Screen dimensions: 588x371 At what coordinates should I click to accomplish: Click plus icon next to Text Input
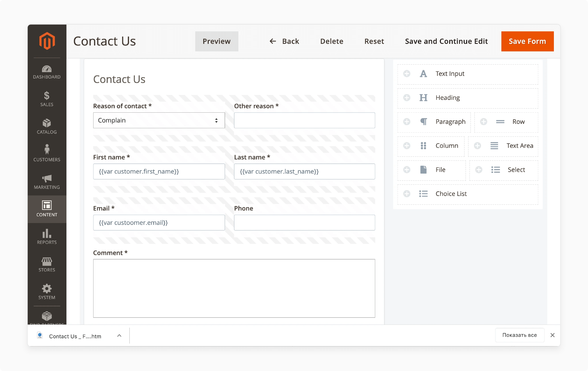click(407, 74)
